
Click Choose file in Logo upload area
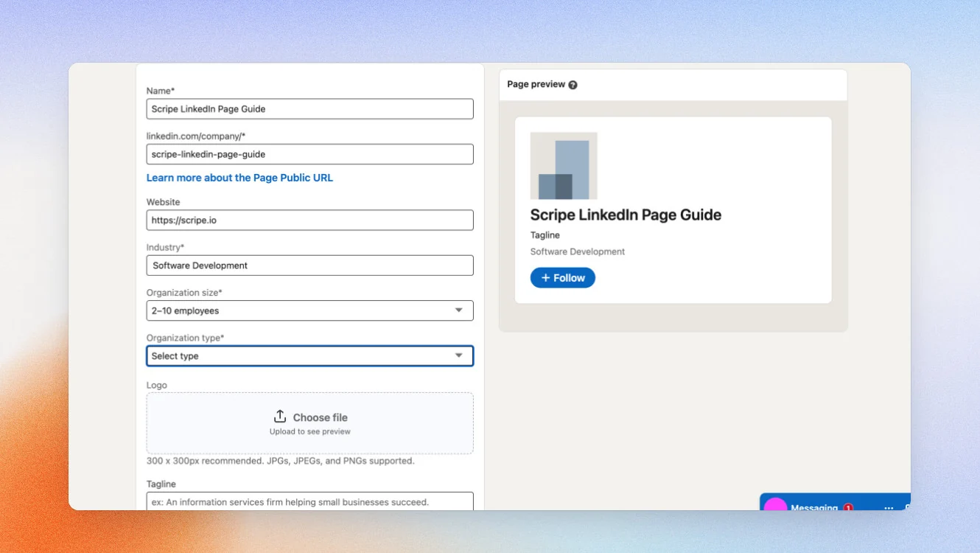320,417
